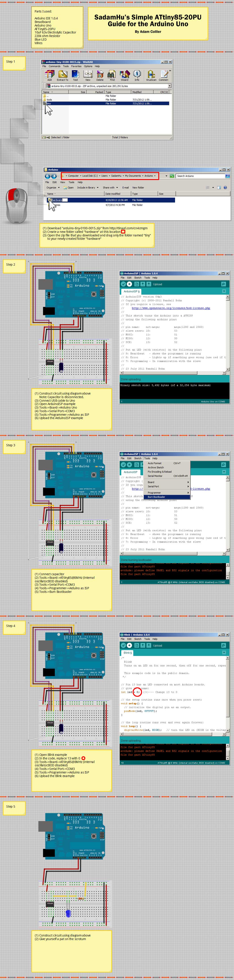Open the Favorites menu in WinRAR

click(76, 66)
